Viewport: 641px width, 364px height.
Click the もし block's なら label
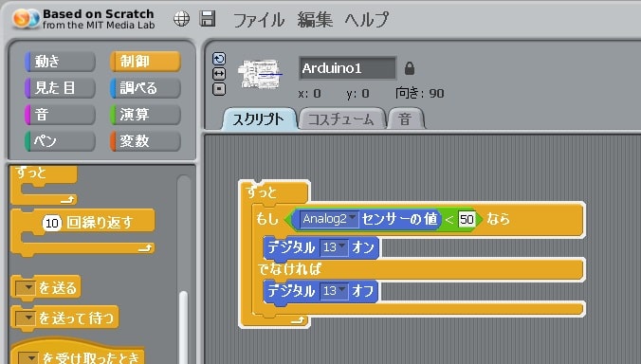point(498,219)
